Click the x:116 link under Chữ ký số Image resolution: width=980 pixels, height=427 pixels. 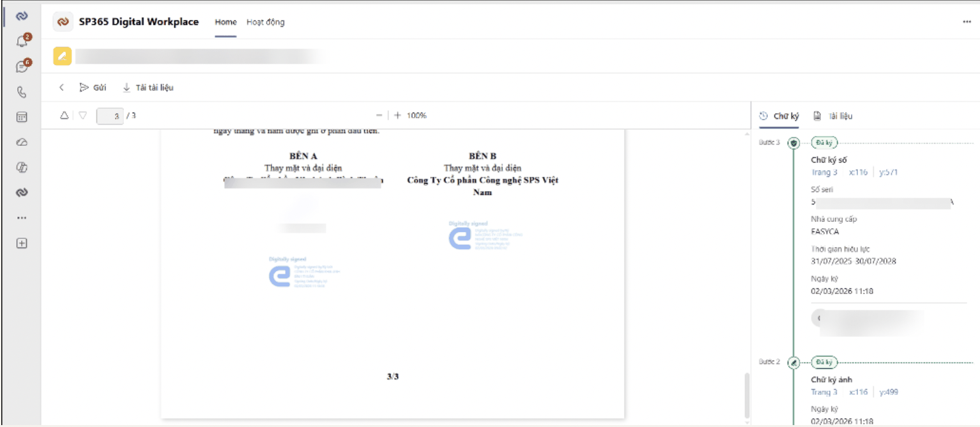(859, 173)
